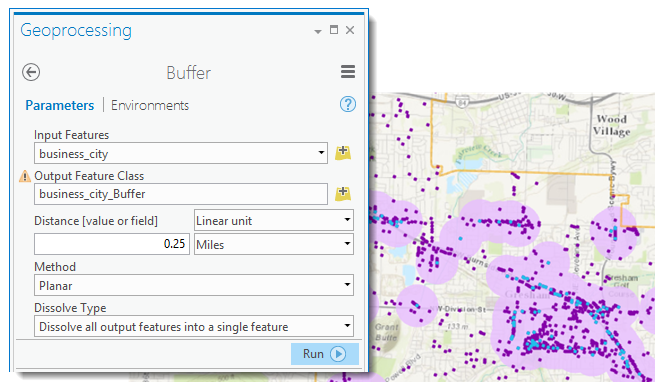Browse for Output Feature Class folder icon
This screenshot has height=382, width=655.
[343, 194]
